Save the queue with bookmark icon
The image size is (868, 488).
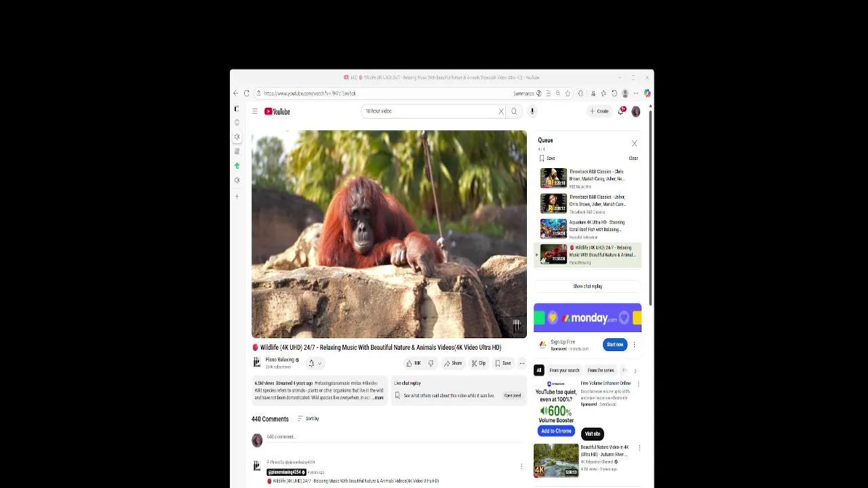tap(547, 159)
